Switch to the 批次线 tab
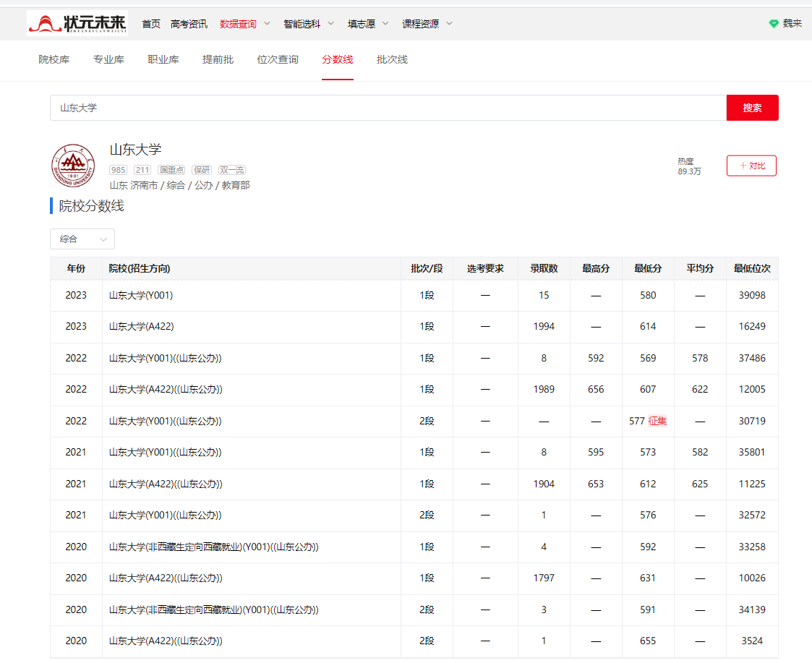This screenshot has height=663, width=812. (x=392, y=59)
